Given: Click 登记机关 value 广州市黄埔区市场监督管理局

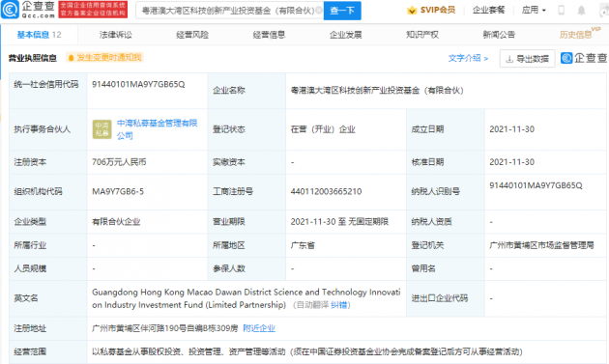Looking at the screenshot, I should 541,245.
